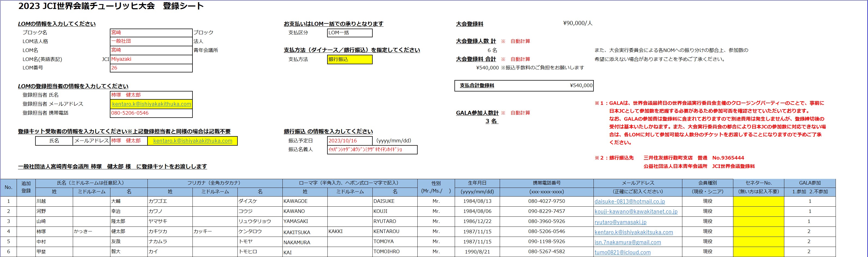This screenshot has width=868, height=257.
Task: Select the 振込名義人 katakana input field
Action: (372, 150)
